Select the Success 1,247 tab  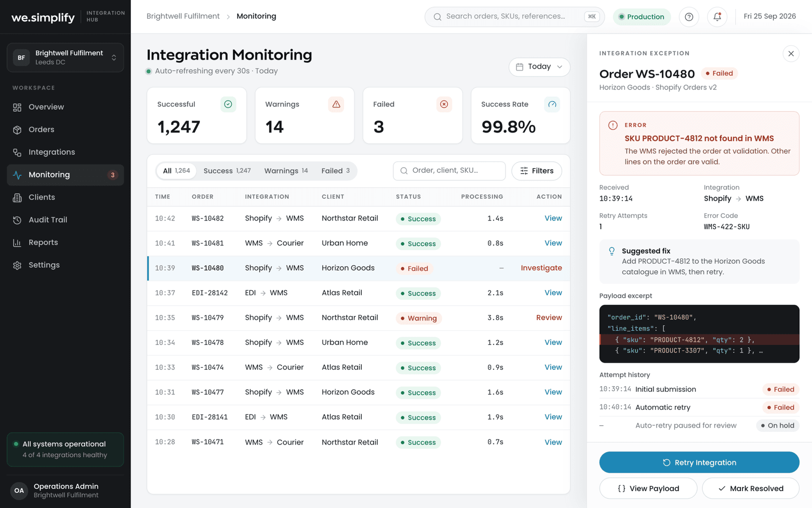coord(227,171)
